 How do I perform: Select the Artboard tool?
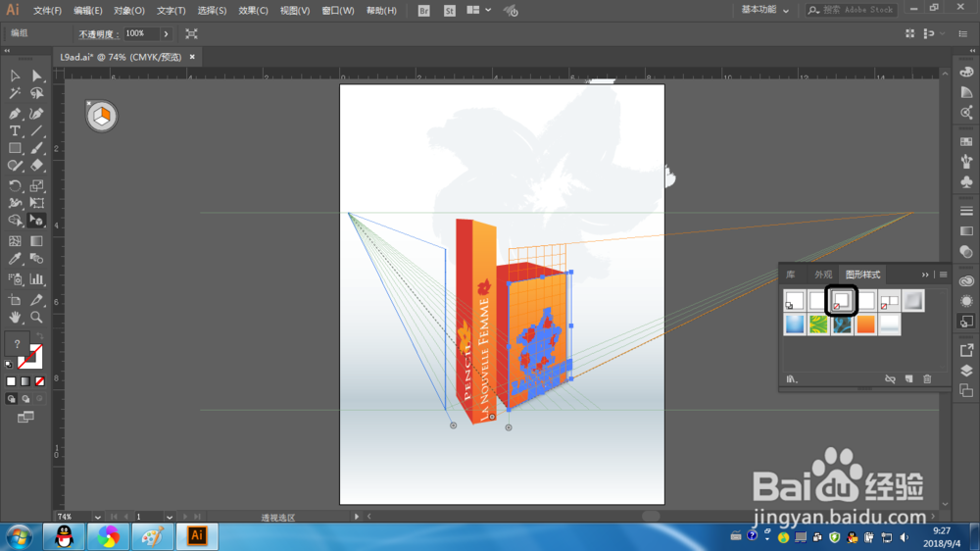(15, 300)
